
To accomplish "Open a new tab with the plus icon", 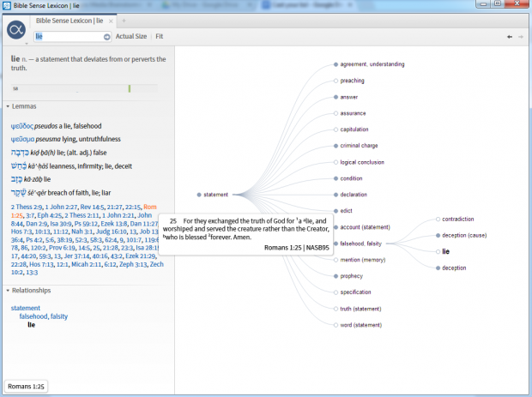I will point(124,20).
